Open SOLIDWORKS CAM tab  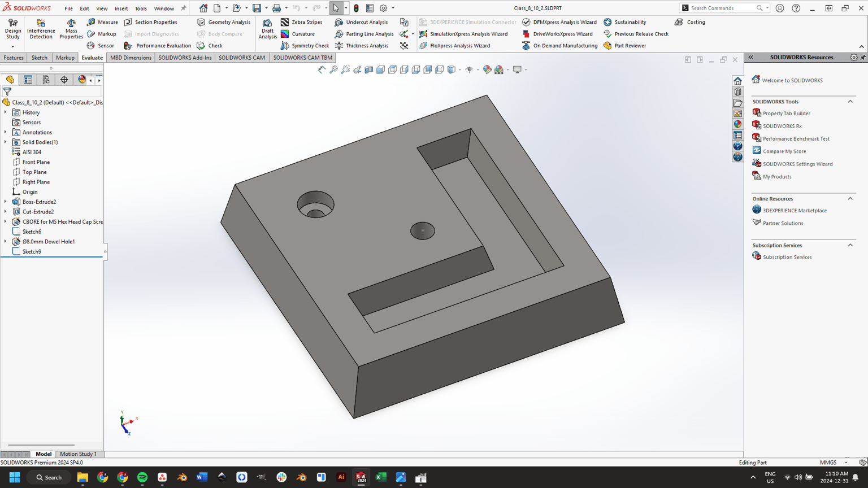click(x=241, y=58)
